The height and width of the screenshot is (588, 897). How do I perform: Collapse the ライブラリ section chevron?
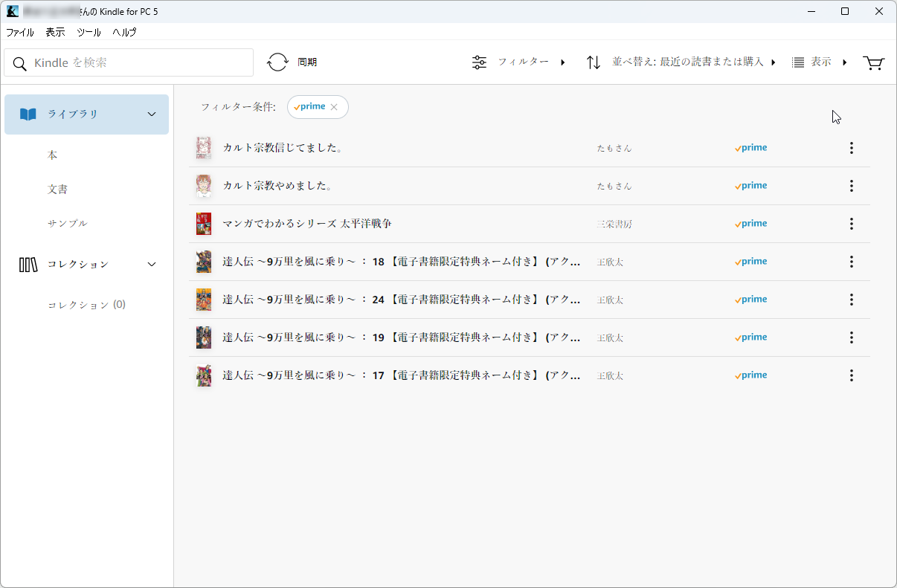point(151,114)
